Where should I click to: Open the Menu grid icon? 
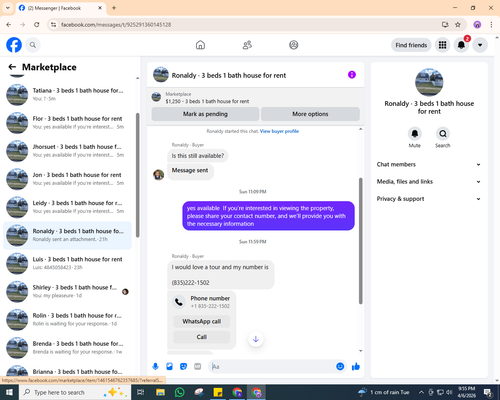tap(442, 45)
